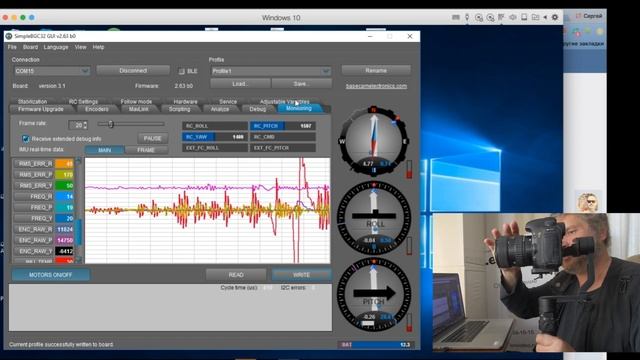Screen dimensions: 640x360
Task: Click the WRITE button
Action: coord(302,275)
